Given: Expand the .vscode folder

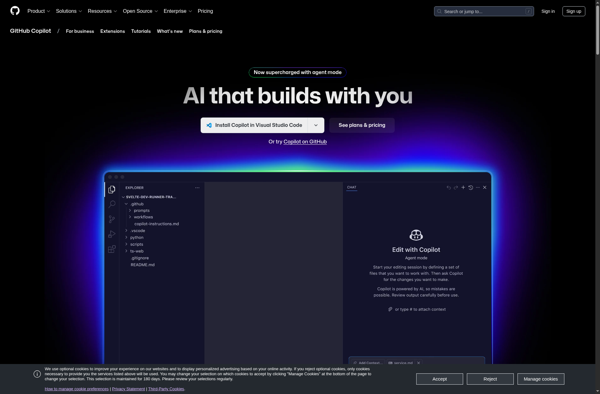Looking at the screenshot, I should point(126,231).
